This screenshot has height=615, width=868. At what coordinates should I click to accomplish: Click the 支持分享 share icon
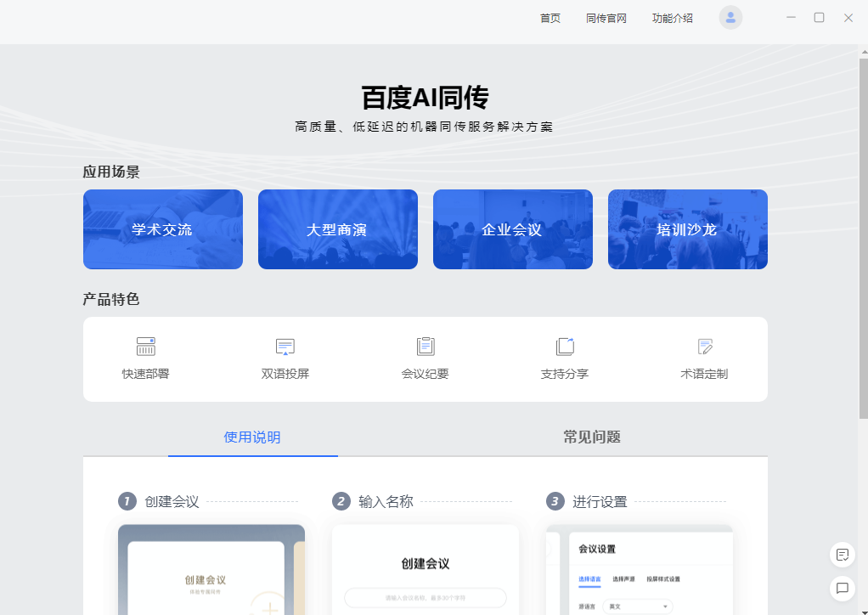565,347
